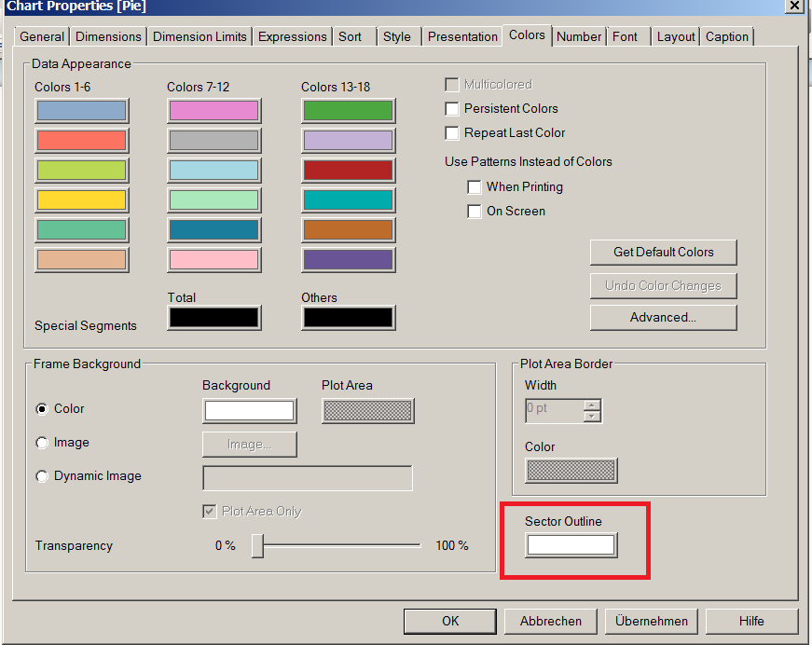
Task: Switch to the Layout tab
Action: [676, 36]
